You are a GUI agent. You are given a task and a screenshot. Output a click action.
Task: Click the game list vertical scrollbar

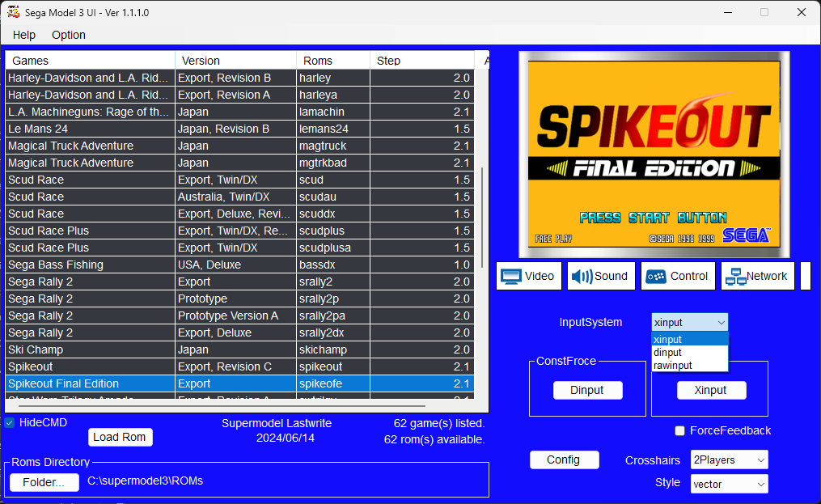click(x=482, y=218)
